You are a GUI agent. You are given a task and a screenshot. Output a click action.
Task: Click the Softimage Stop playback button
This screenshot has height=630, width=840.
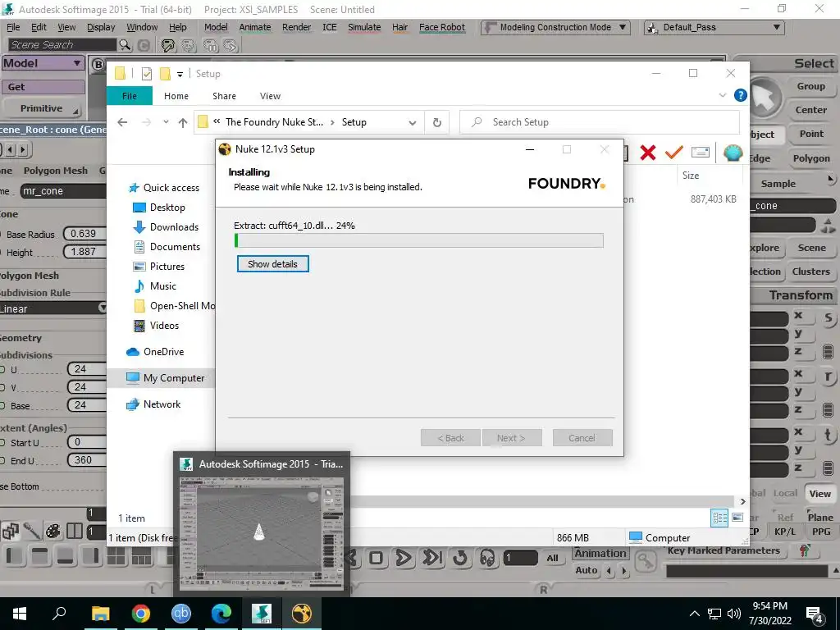pyautogui.click(x=376, y=558)
